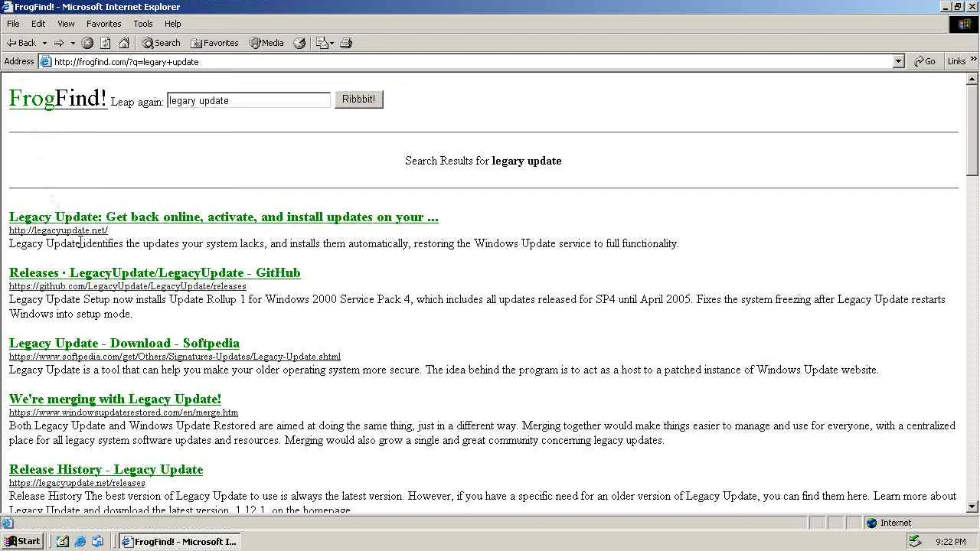Click the scrollbar up arrow
The width and height of the screenshot is (980, 551).
pyautogui.click(x=972, y=79)
